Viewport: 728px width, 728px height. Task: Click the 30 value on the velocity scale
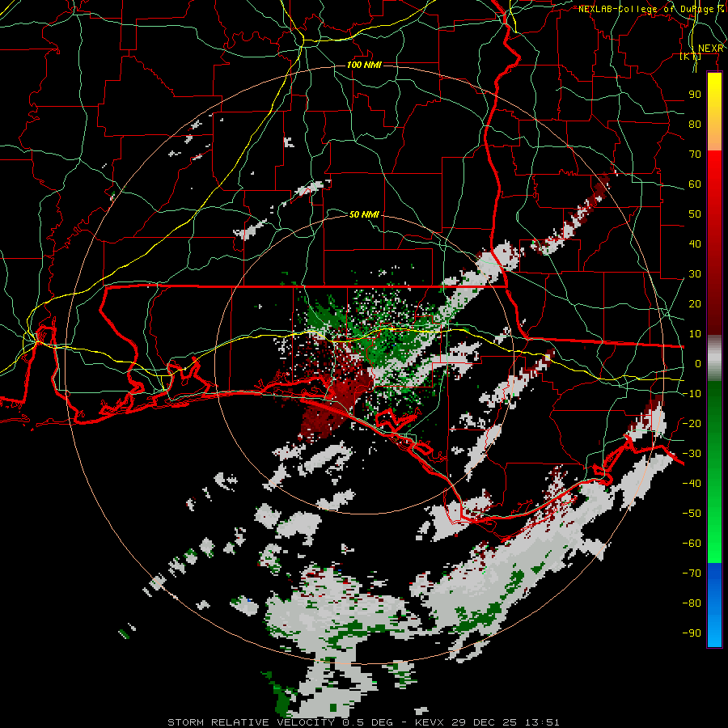point(695,274)
